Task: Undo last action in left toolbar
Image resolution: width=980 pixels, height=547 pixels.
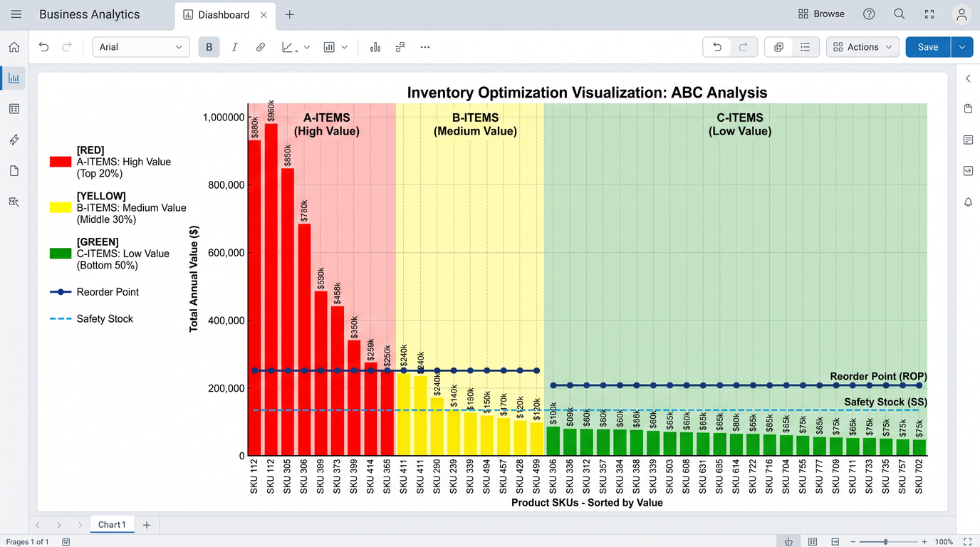Action: point(44,47)
